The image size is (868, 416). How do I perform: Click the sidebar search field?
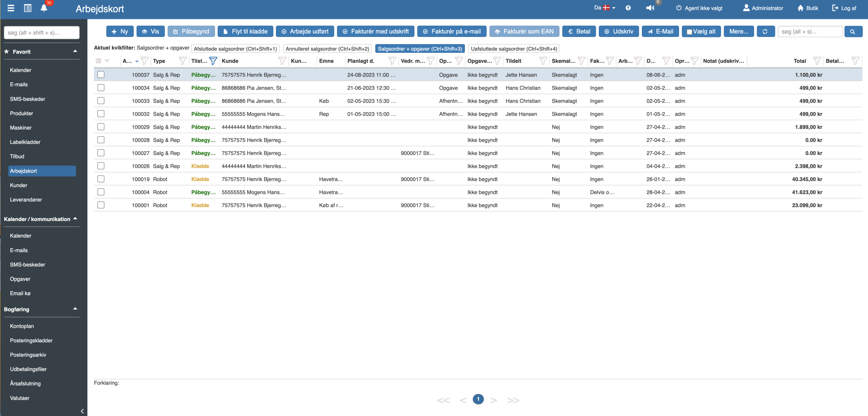click(x=42, y=33)
